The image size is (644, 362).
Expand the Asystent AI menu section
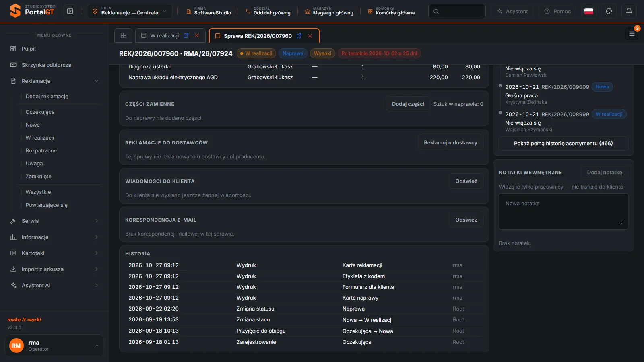(x=54, y=285)
